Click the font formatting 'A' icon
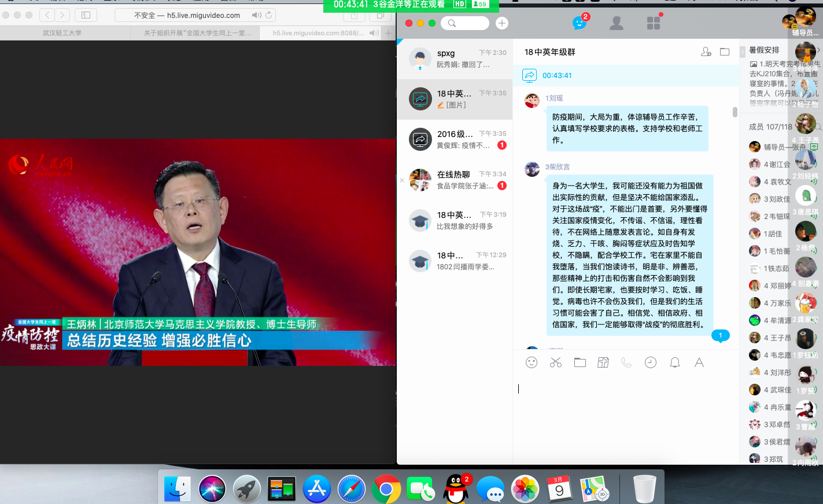 [x=699, y=362]
